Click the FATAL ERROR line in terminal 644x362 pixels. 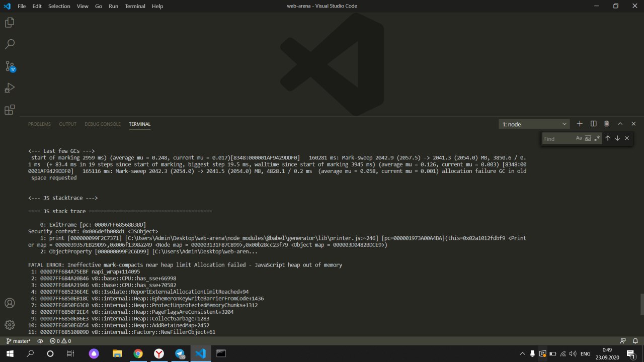[185, 264]
